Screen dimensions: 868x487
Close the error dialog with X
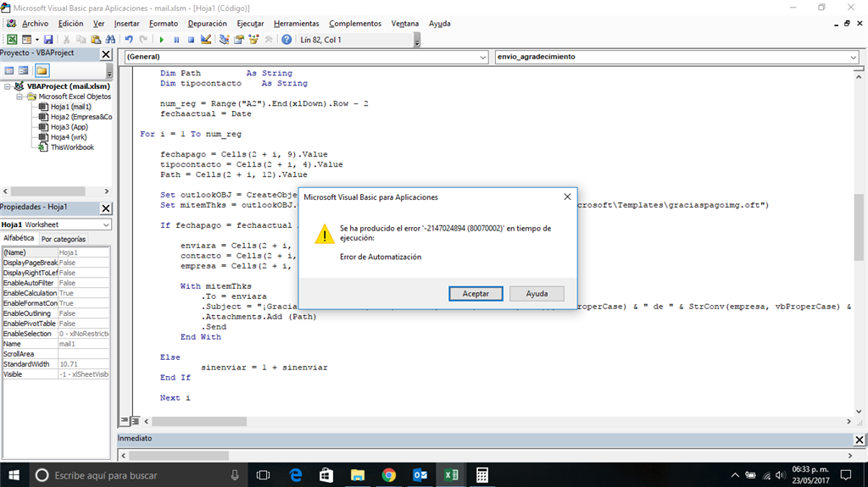coord(567,197)
